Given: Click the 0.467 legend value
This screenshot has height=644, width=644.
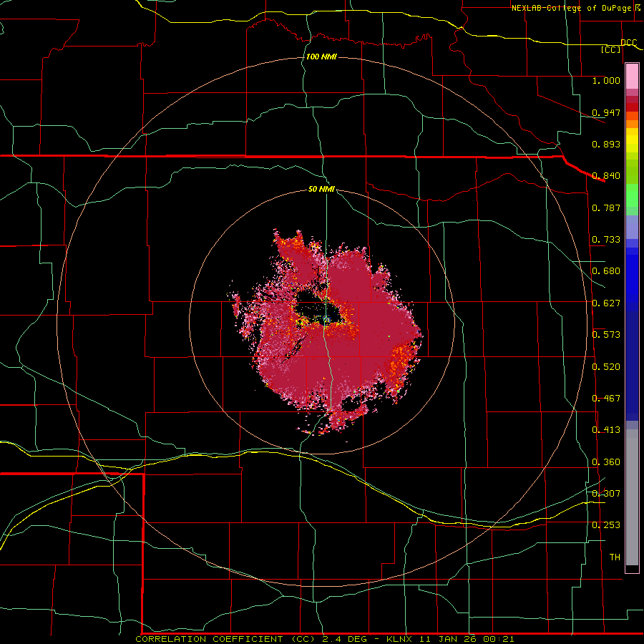Looking at the screenshot, I should tap(606, 399).
